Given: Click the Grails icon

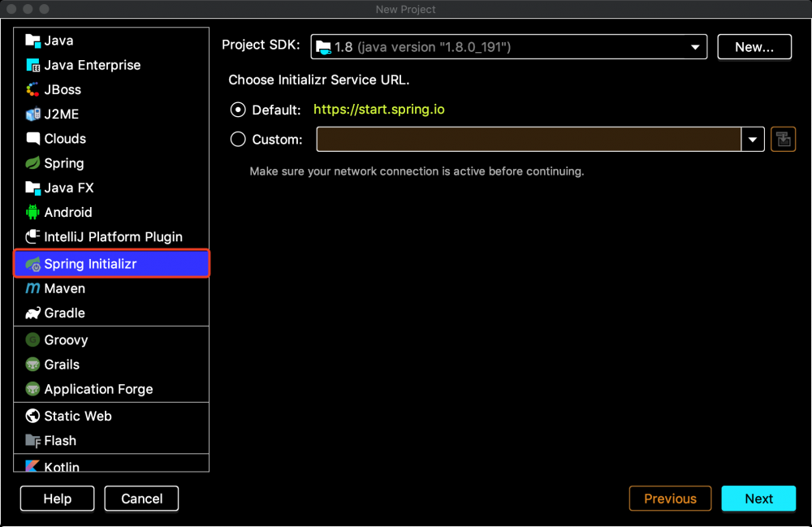Looking at the screenshot, I should 32,365.
